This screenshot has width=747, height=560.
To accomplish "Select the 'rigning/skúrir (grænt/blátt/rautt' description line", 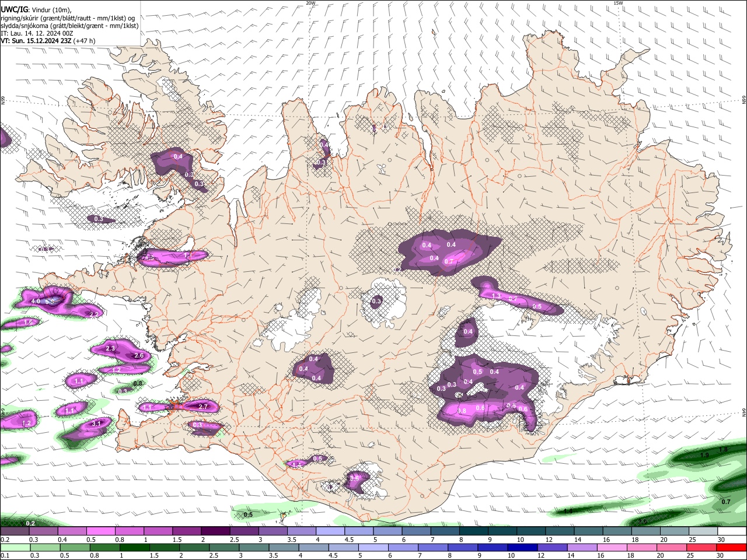I will click(68, 18).
